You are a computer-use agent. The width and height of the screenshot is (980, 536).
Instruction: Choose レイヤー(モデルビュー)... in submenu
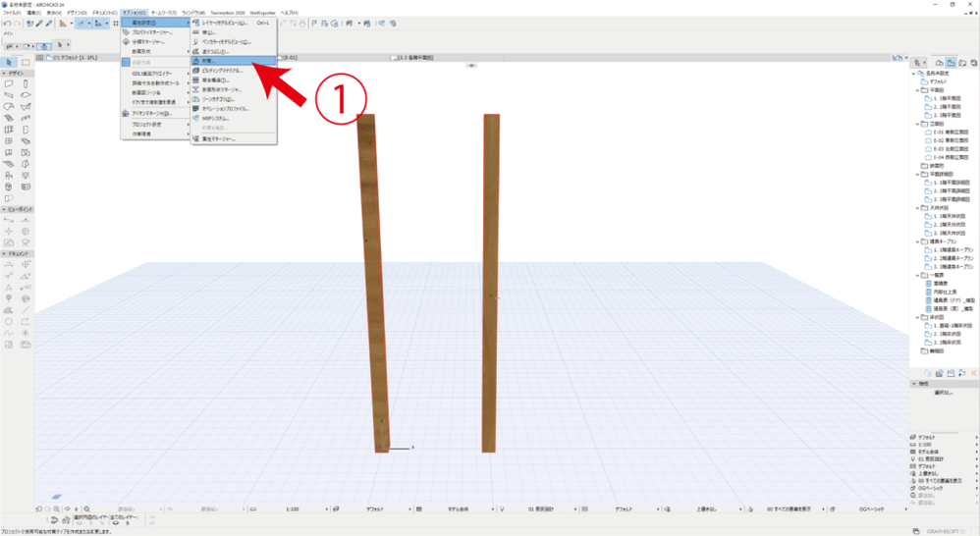click(x=233, y=23)
